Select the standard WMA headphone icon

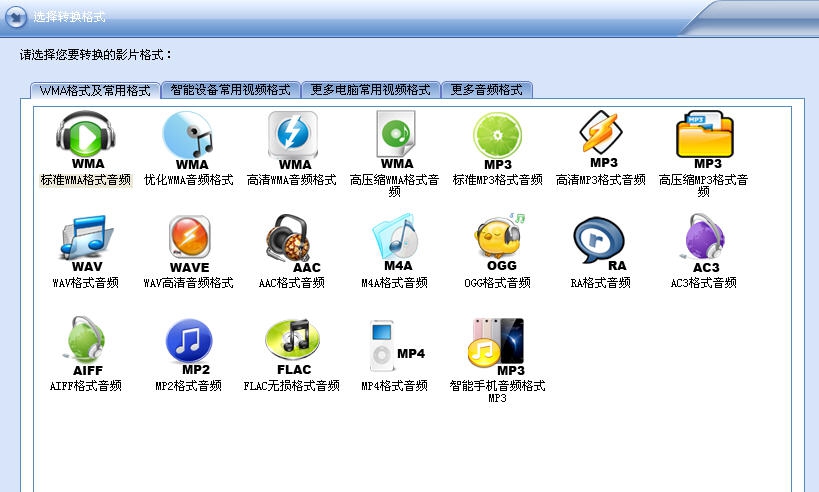[86, 139]
